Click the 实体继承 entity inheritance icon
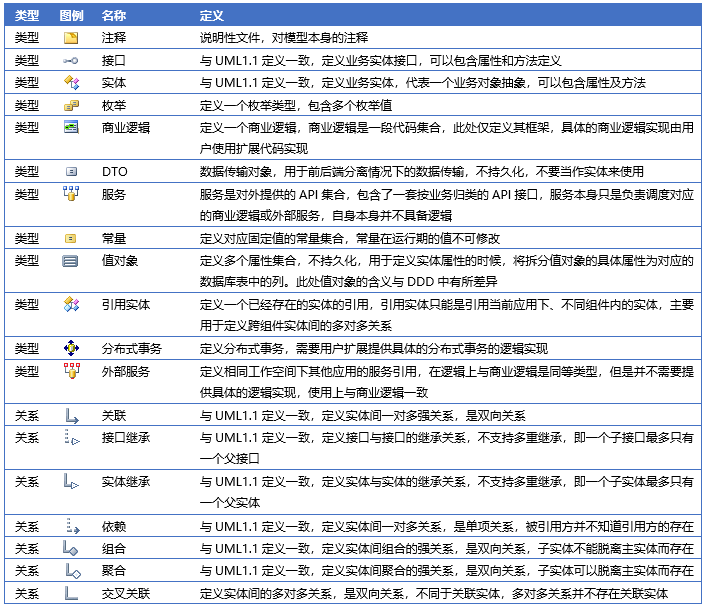 (71, 481)
